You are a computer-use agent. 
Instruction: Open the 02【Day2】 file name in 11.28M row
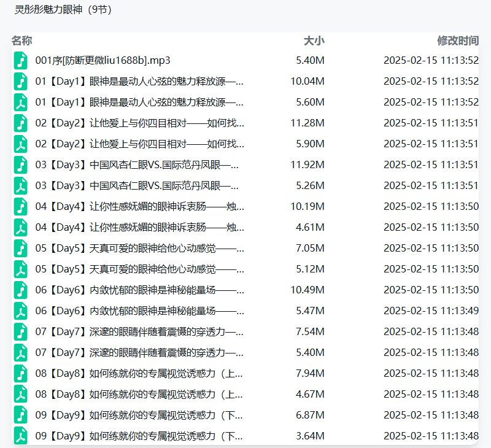pyautogui.click(x=140, y=123)
